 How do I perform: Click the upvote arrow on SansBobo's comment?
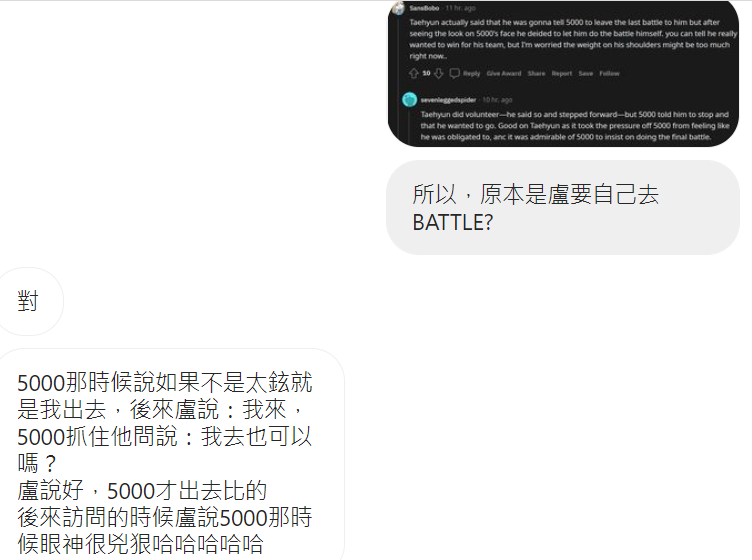click(x=414, y=73)
